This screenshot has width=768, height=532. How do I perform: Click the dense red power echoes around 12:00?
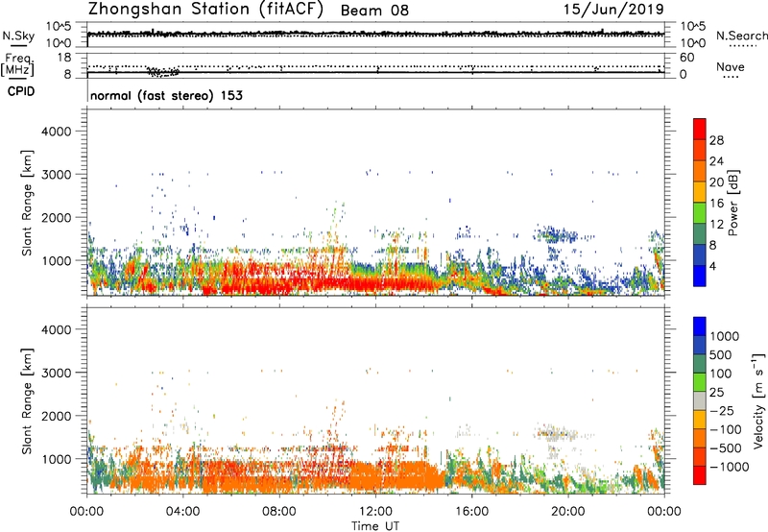click(x=375, y=283)
